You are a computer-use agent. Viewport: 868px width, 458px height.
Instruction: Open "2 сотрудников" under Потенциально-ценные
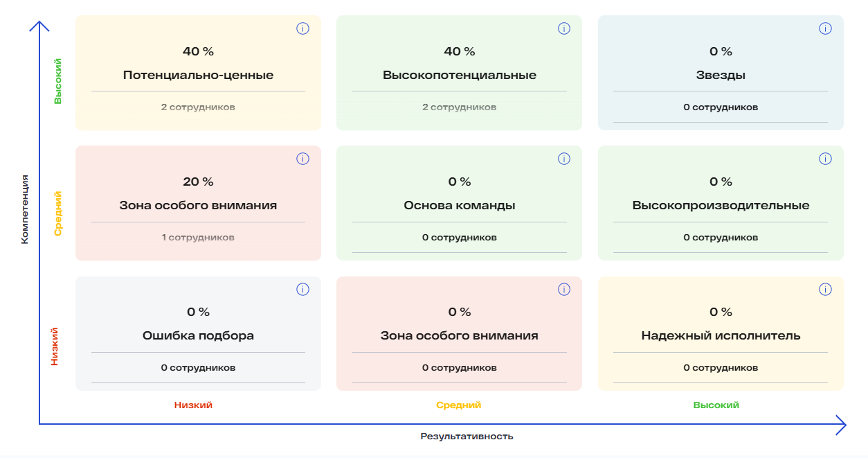pos(198,107)
